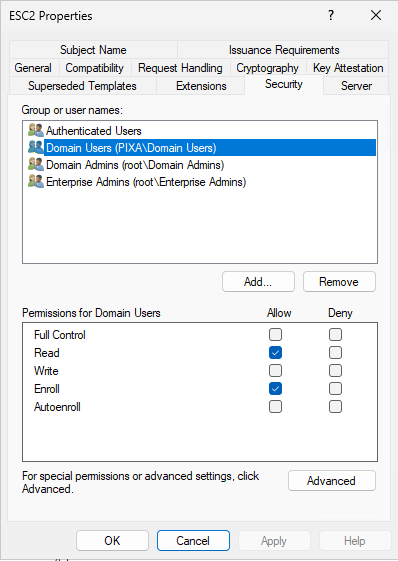
Task: Open the Server tab
Action: point(356,86)
